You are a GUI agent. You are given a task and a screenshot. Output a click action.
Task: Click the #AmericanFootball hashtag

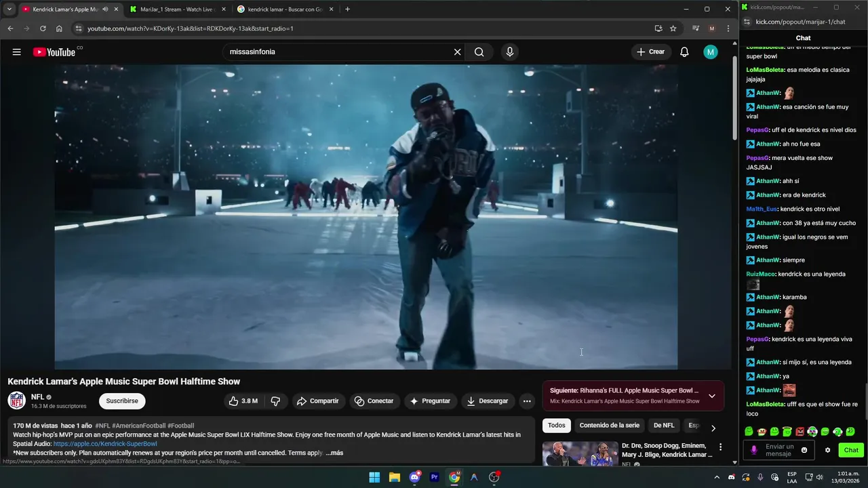pos(138,426)
